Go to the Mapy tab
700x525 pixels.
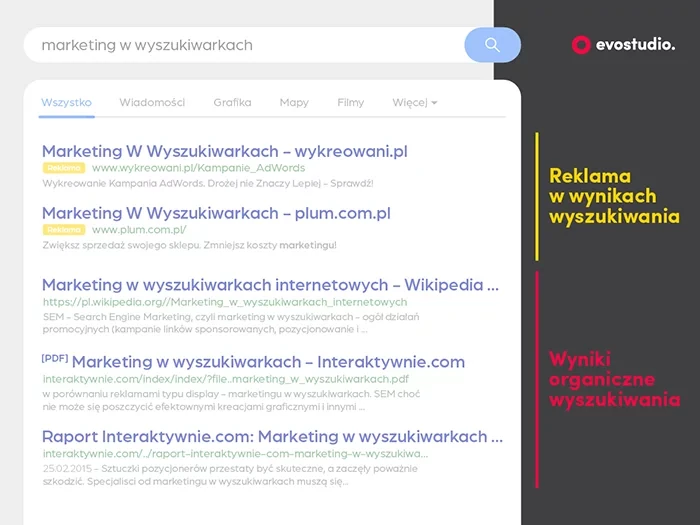(x=294, y=103)
